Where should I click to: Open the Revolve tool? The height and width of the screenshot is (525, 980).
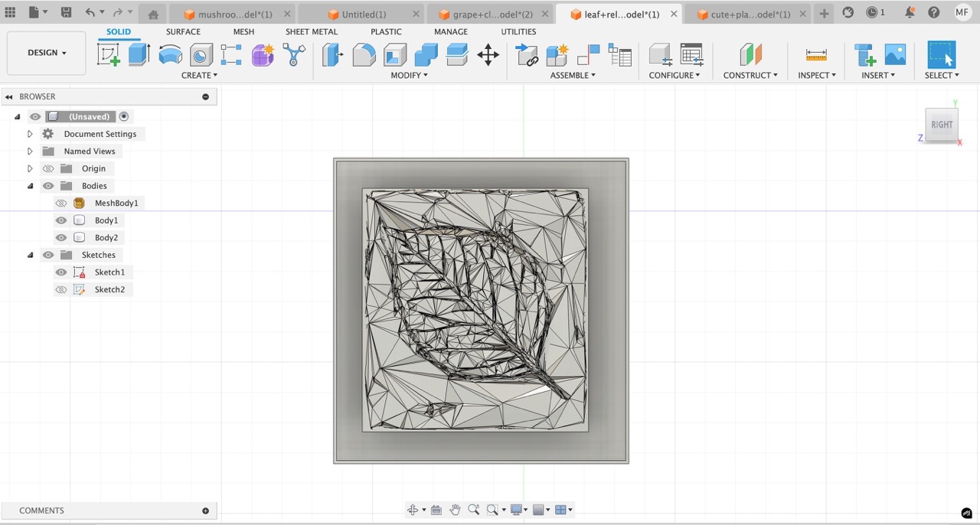click(x=169, y=54)
